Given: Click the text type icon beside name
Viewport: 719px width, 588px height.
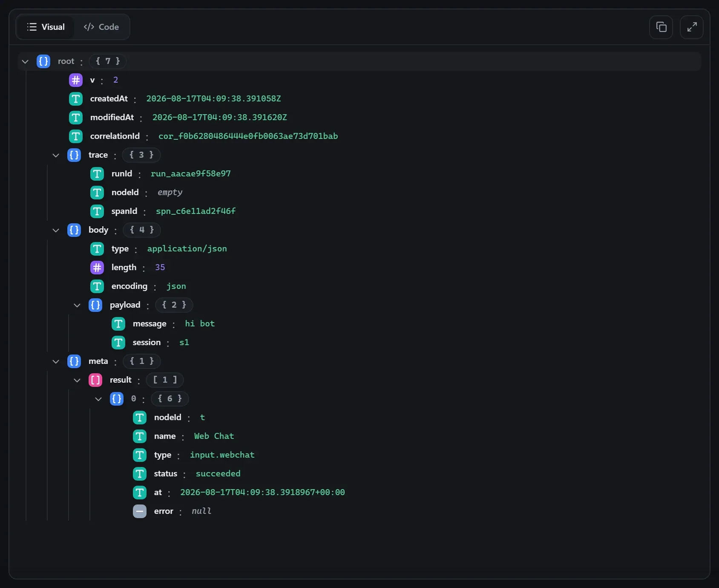Looking at the screenshot, I should 140,436.
